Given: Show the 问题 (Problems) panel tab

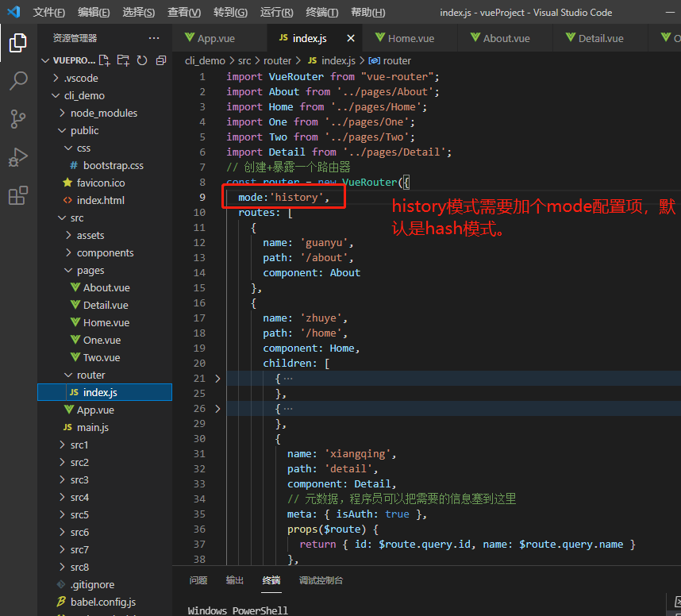Looking at the screenshot, I should (x=198, y=580).
